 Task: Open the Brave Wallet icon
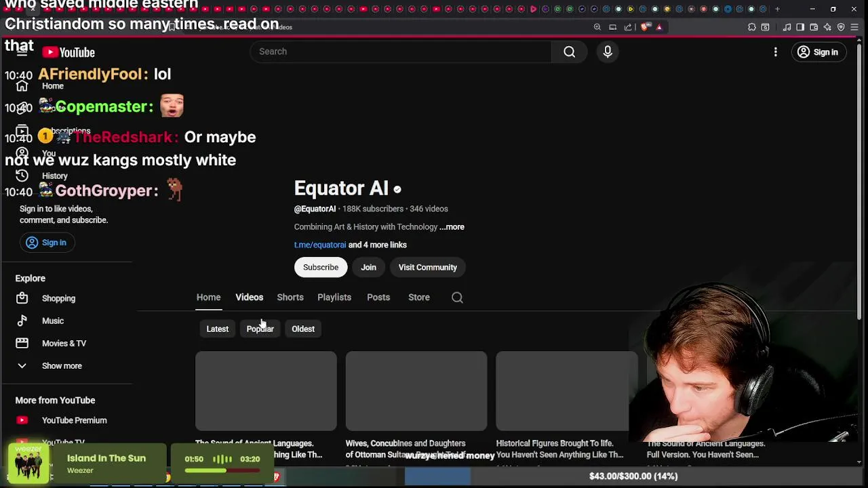point(814,27)
